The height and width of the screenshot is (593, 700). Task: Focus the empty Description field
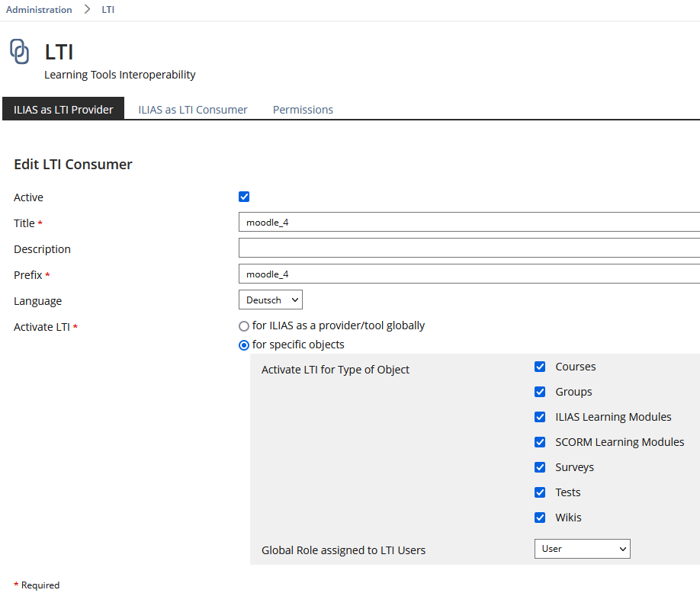[468, 248]
